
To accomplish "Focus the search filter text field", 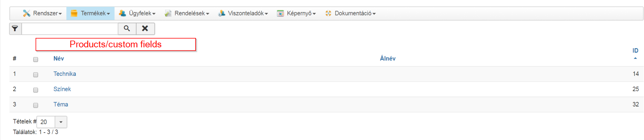I will click(x=70, y=29).
